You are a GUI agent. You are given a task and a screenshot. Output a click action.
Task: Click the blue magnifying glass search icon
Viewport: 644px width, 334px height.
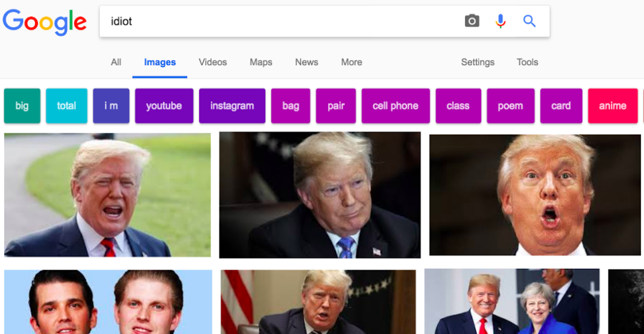tap(529, 21)
